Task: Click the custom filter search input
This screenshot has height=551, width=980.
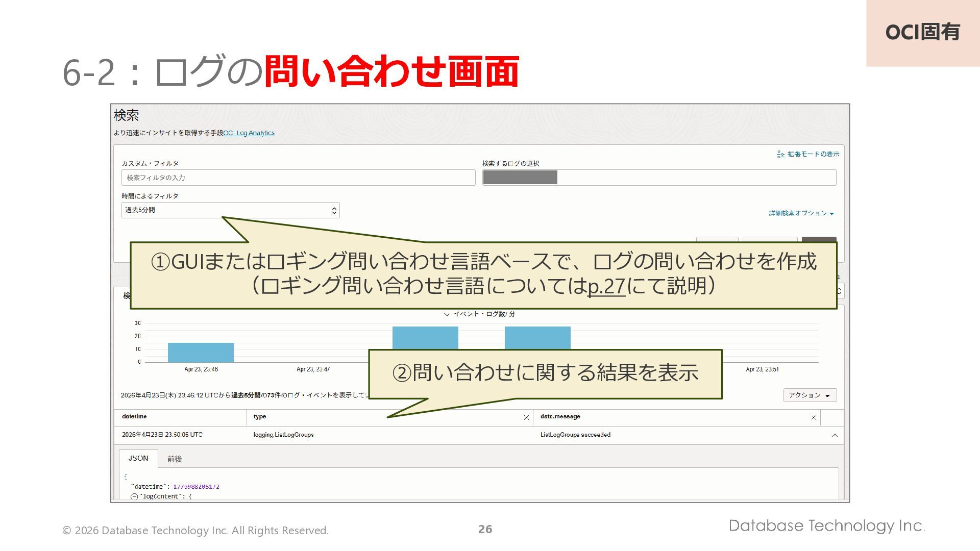Action: [298, 178]
